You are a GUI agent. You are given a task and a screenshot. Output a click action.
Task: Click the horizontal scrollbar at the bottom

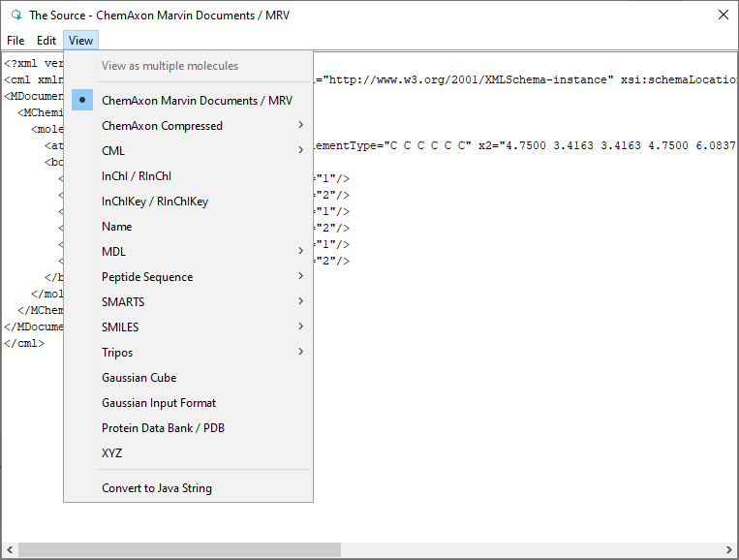coord(179,550)
